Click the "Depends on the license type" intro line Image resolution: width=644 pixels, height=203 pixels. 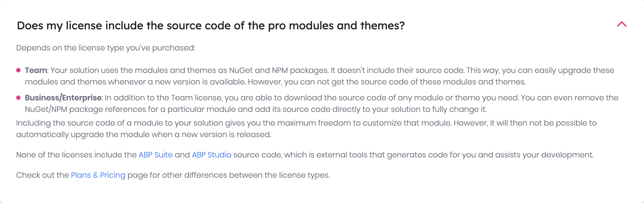coord(106,48)
